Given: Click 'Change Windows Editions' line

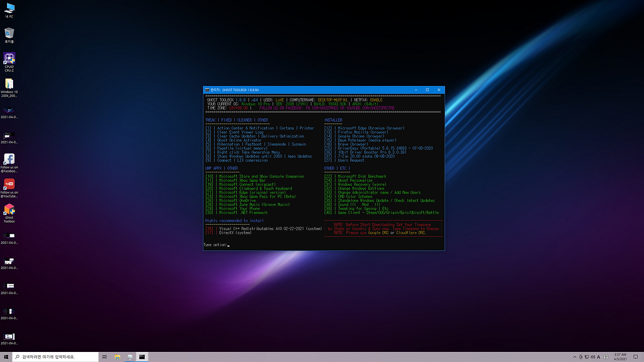Looking at the screenshot, I should [354, 189].
